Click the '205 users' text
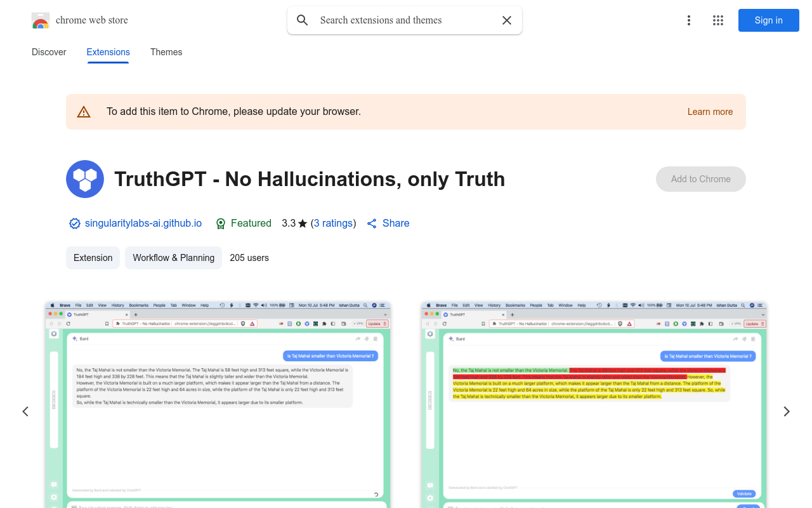 [x=249, y=258]
